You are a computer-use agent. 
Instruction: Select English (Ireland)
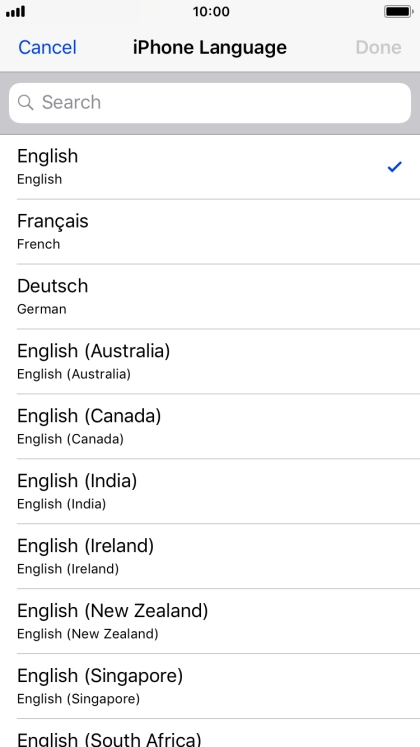tap(210, 556)
